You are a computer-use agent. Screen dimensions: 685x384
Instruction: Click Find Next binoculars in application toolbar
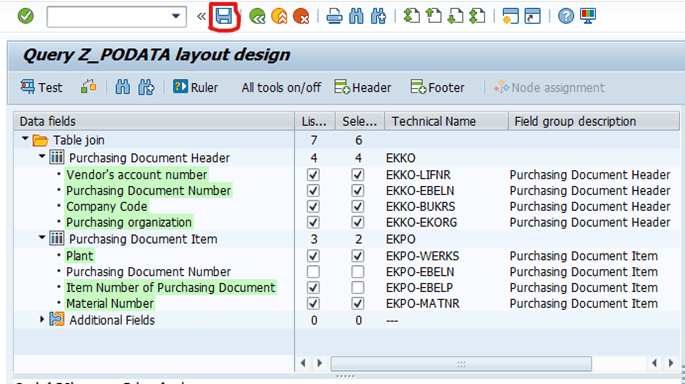coord(146,87)
